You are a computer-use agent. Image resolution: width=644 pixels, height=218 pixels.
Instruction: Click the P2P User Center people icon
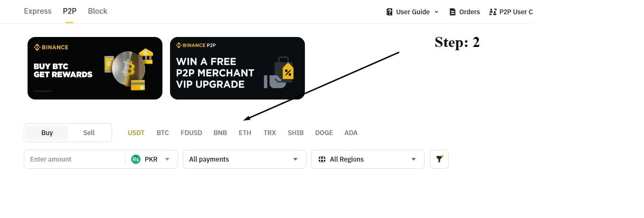492,12
